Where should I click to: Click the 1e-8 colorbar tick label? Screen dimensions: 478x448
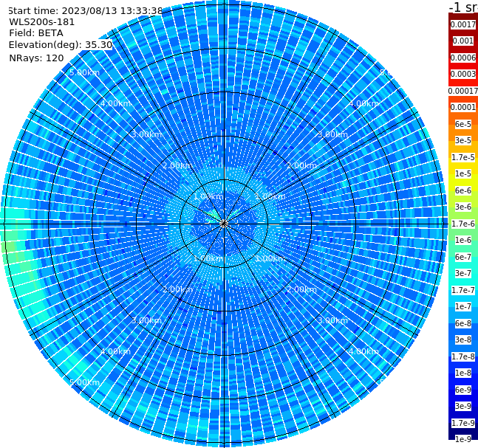pos(463,373)
